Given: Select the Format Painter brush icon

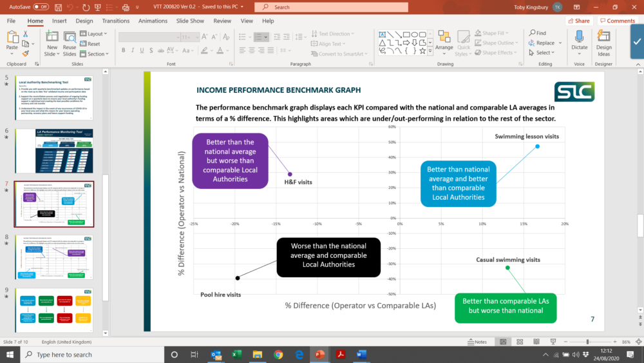Looking at the screenshot, I should pyautogui.click(x=26, y=54).
